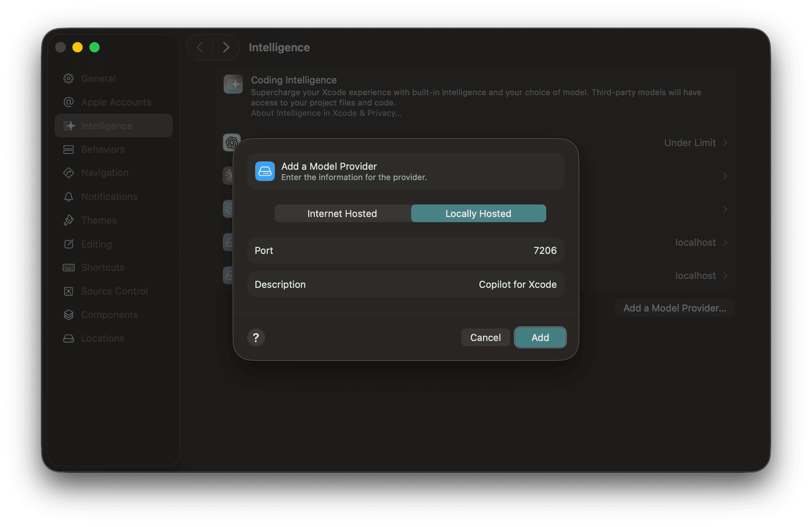Click the Locations drive icon
812x527 pixels.
tap(69, 338)
